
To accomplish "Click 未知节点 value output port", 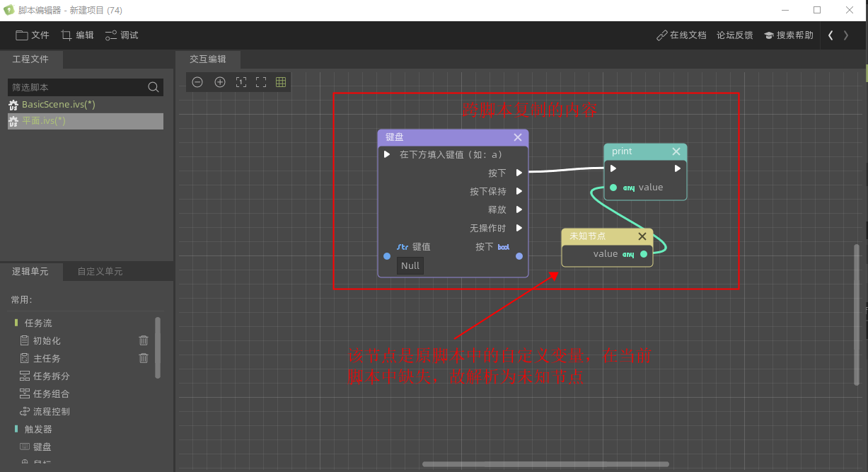I will [643, 254].
